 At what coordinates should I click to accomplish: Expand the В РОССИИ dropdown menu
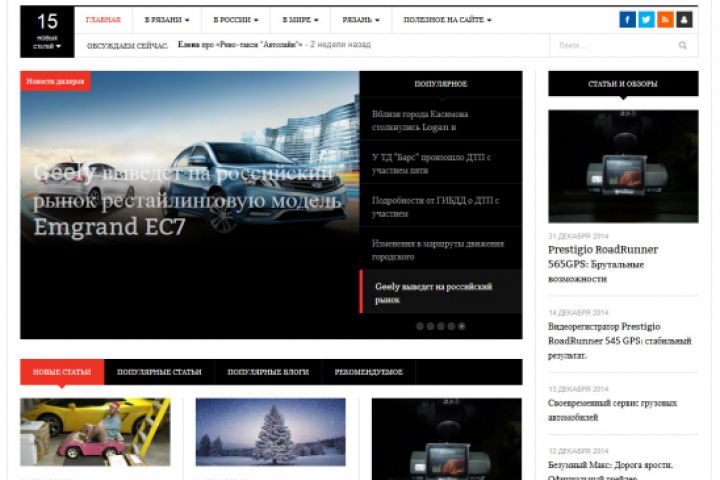pos(236,20)
